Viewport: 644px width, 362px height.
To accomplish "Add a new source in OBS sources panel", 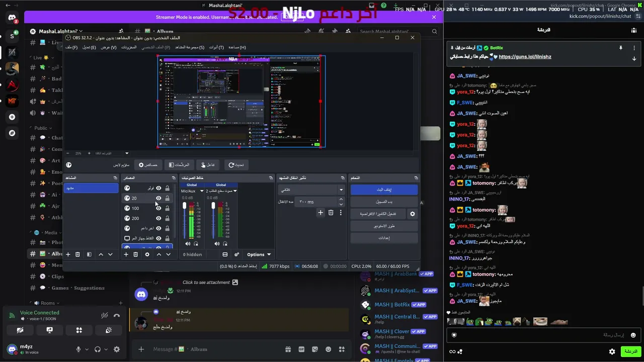I will [x=126, y=254].
